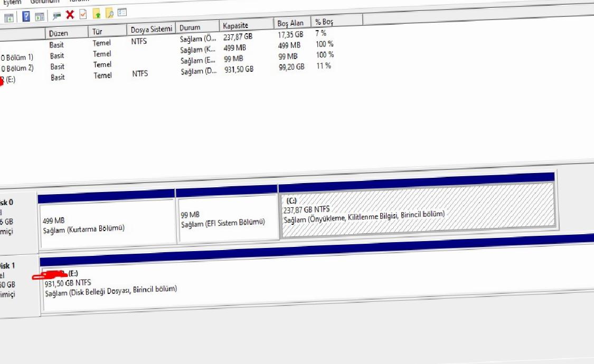Toggle the Show/Hide Action Pane toolbar icon
This screenshot has width=594, height=364.
click(x=40, y=17)
